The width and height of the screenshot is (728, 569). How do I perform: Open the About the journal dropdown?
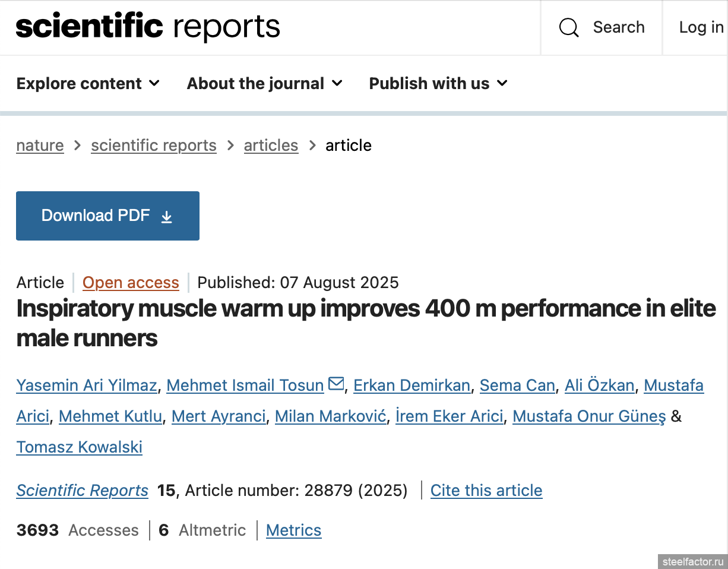click(x=265, y=84)
